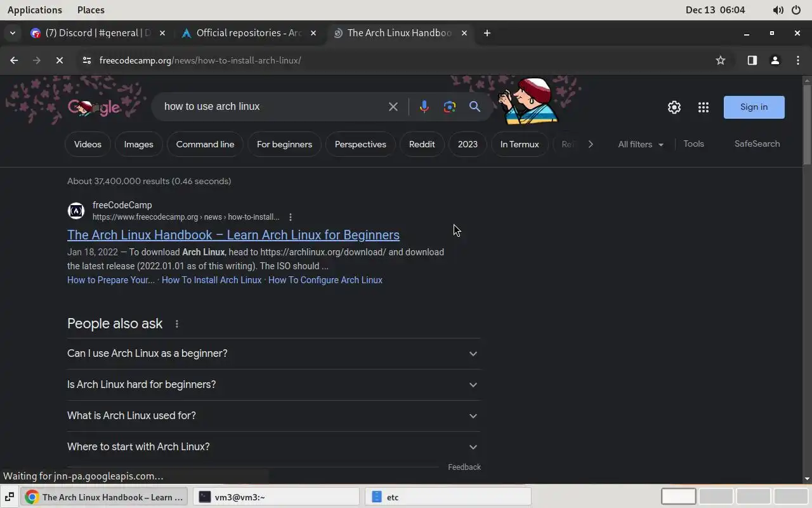Image resolution: width=812 pixels, height=508 pixels.
Task: View site information icon in address bar
Action: (x=86, y=60)
